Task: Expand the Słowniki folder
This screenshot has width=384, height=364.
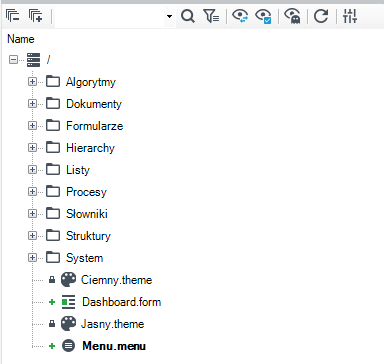Action: click(32, 214)
